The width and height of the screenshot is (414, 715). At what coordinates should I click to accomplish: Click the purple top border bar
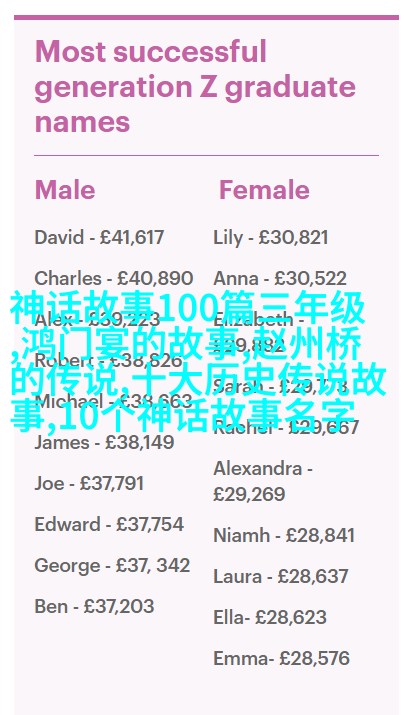click(x=207, y=17)
